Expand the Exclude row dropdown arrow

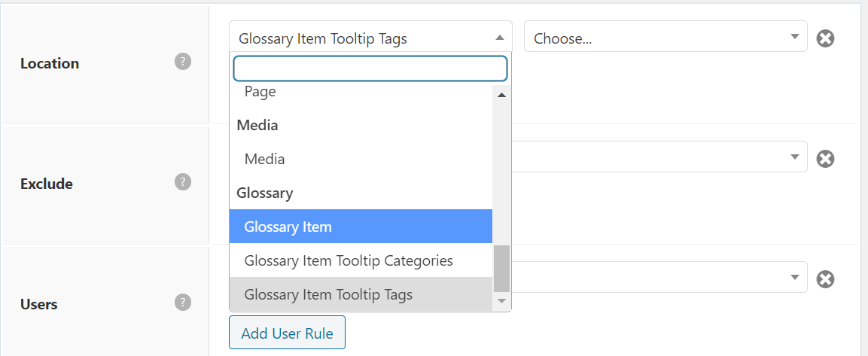pyautogui.click(x=795, y=157)
